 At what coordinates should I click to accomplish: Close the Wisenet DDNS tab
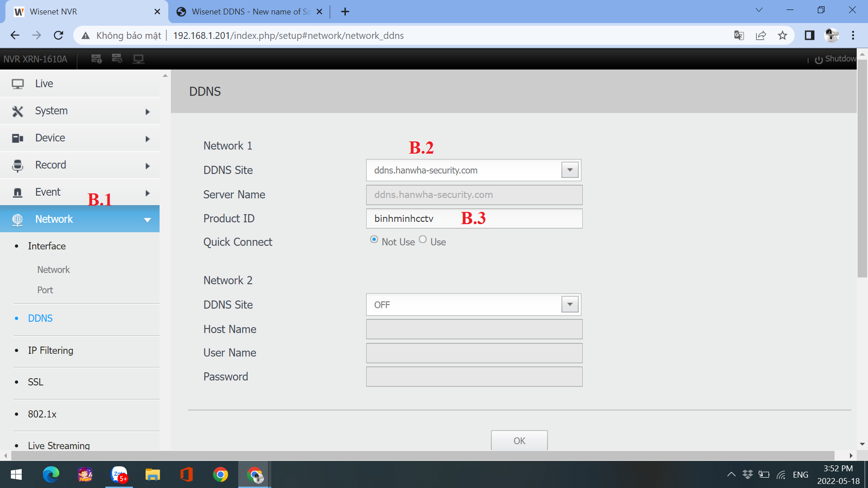(x=319, y=12)
